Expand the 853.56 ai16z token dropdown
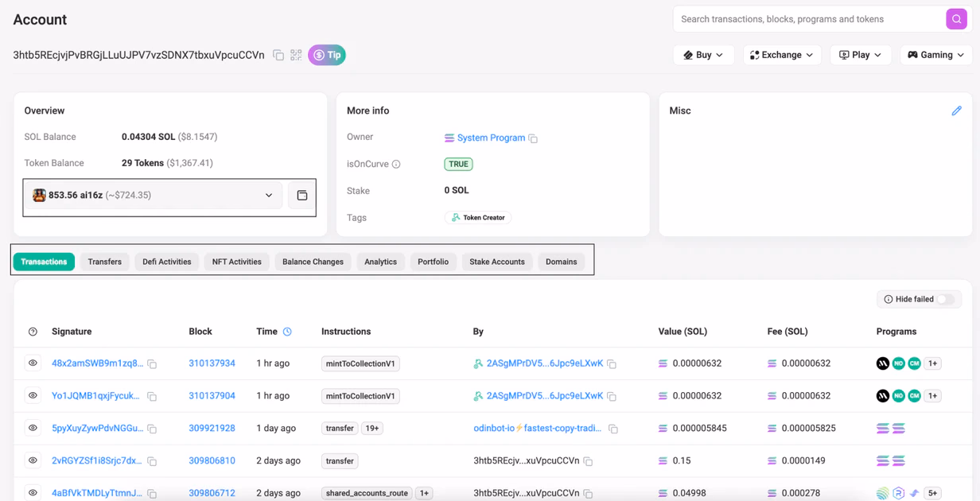Viewport: 980px width, 501px height. 153,196
